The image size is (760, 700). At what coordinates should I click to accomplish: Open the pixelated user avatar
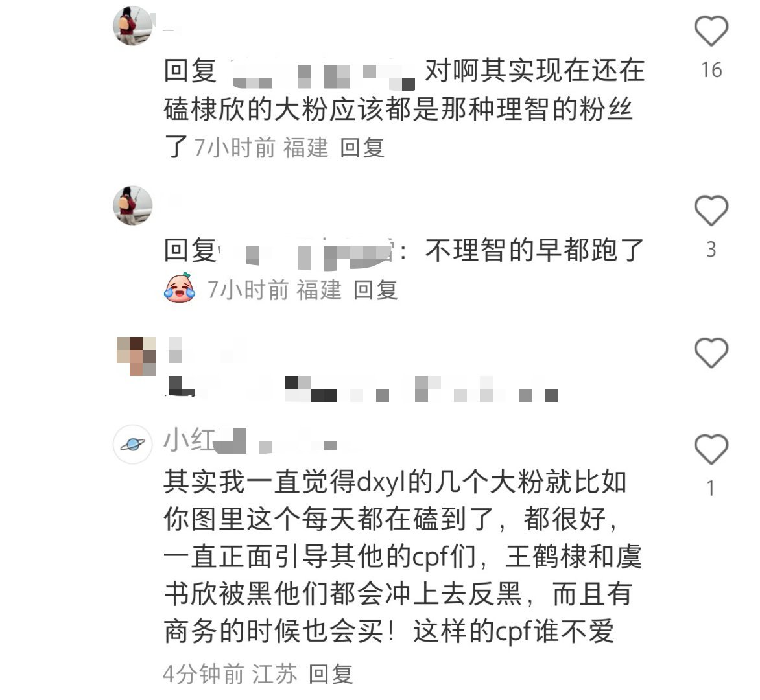point(136,356)
